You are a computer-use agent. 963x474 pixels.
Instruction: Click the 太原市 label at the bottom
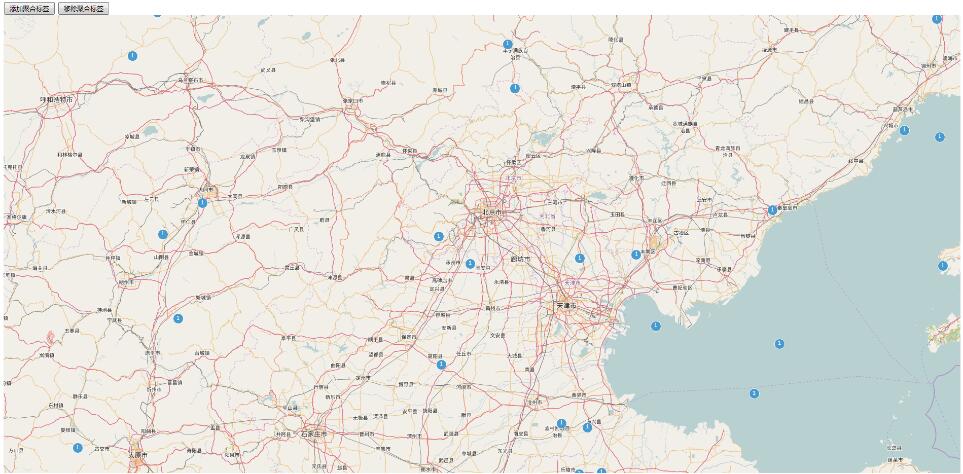(x=137, y=455)
